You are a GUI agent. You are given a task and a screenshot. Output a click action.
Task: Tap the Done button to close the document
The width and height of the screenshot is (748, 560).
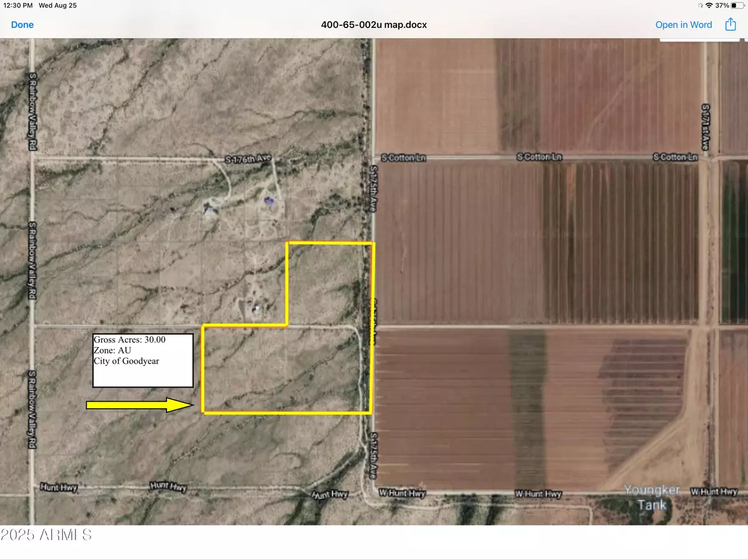(22, 24)
